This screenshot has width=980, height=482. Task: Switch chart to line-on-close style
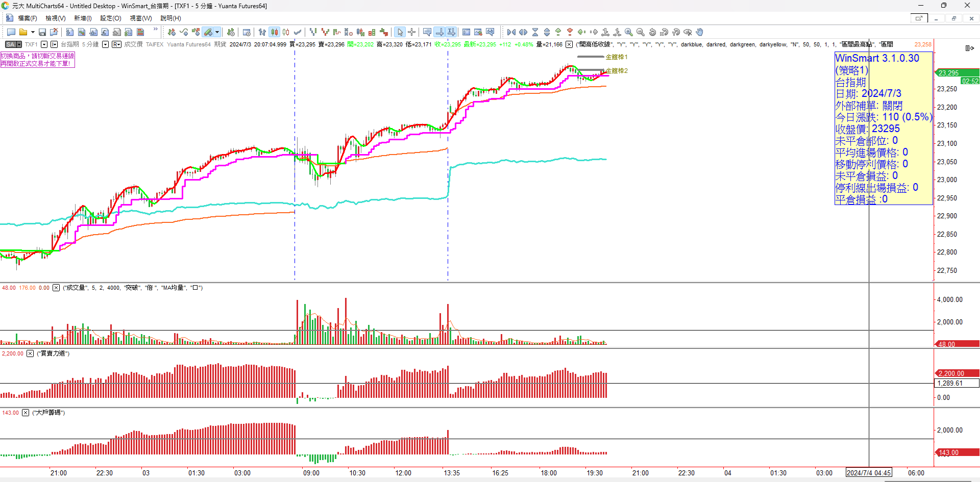click(298, 32)
